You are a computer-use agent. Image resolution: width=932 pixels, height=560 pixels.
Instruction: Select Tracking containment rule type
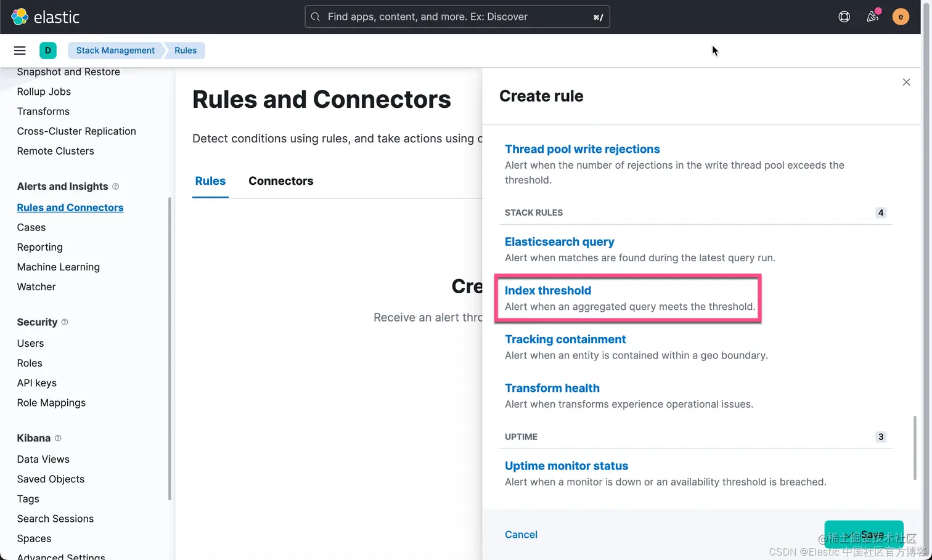565,339
